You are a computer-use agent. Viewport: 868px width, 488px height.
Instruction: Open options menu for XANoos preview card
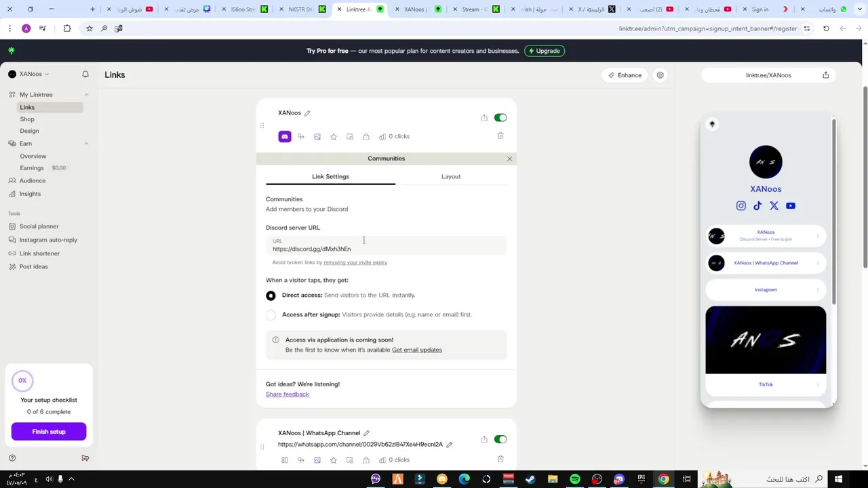818,236
